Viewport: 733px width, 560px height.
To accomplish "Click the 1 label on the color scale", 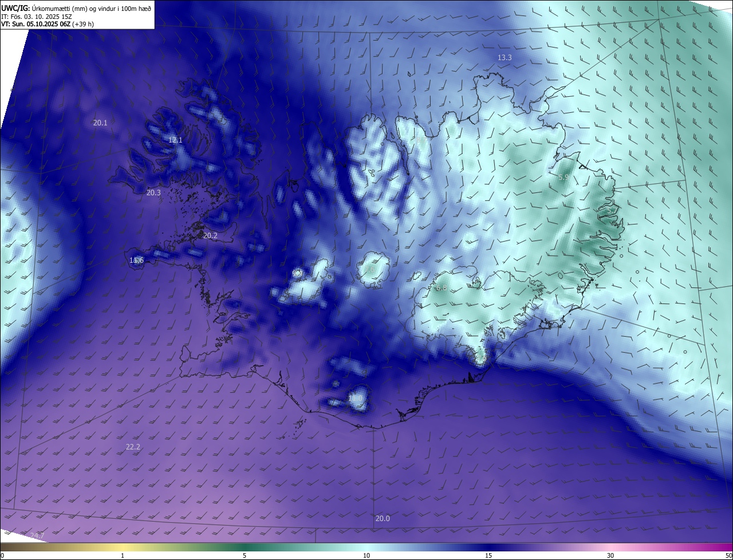I will (x=123, y=555).
